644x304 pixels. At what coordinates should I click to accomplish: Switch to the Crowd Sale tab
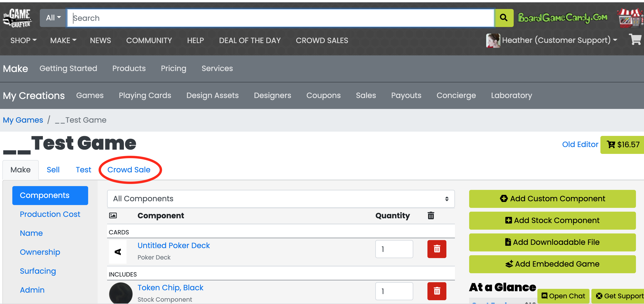tap(129, 170)
